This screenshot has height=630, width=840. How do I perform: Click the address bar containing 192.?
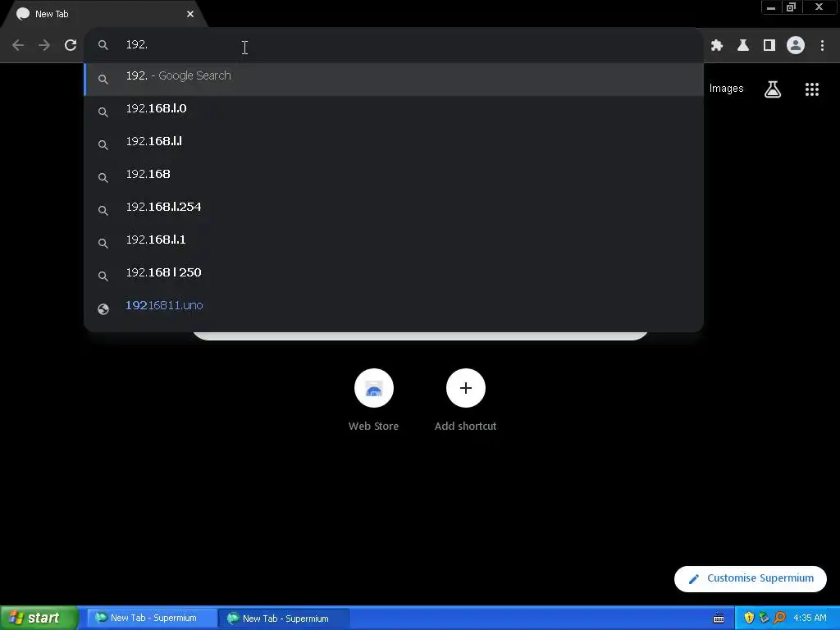coord(394,45)
